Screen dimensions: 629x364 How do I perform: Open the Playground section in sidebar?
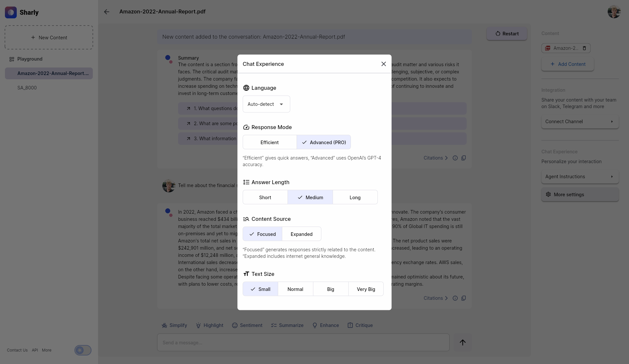coord(30,59)
